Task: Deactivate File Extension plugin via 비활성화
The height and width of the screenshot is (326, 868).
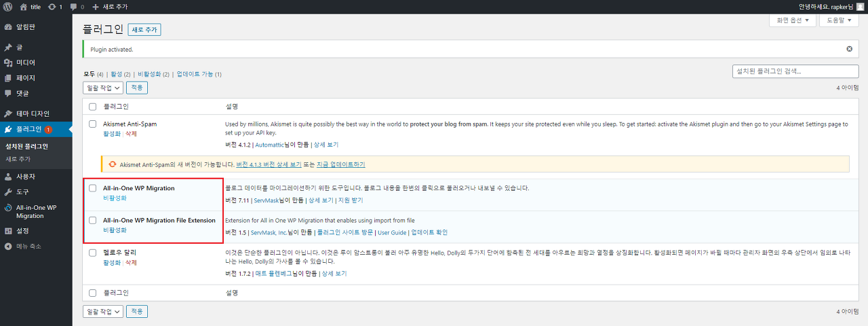Action: click(114, 230)
